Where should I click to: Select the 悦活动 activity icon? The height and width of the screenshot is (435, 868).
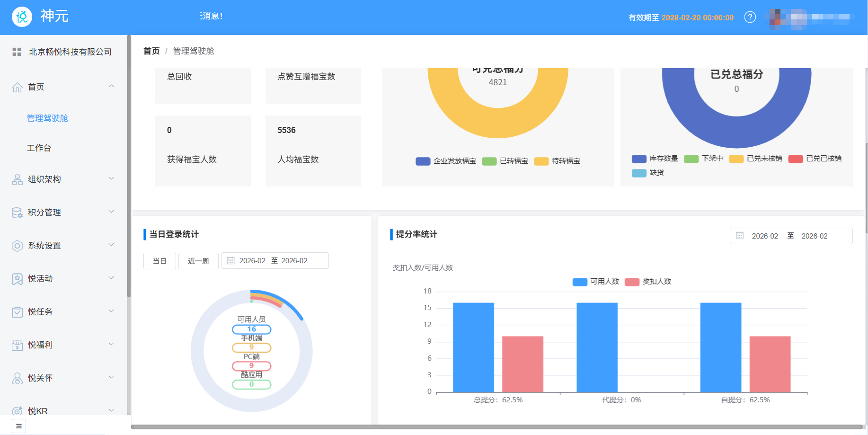click(x=17, y=278)
